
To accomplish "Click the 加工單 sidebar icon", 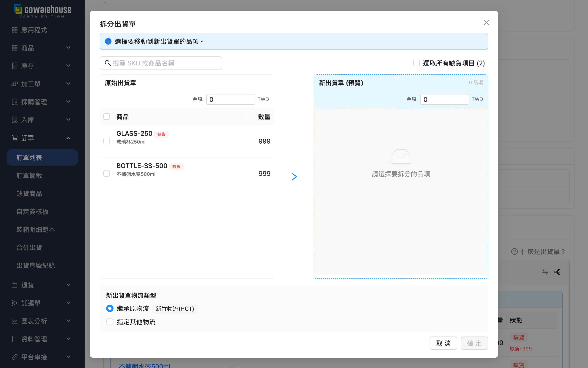I will pyautogui.click(x=14, y=84).
